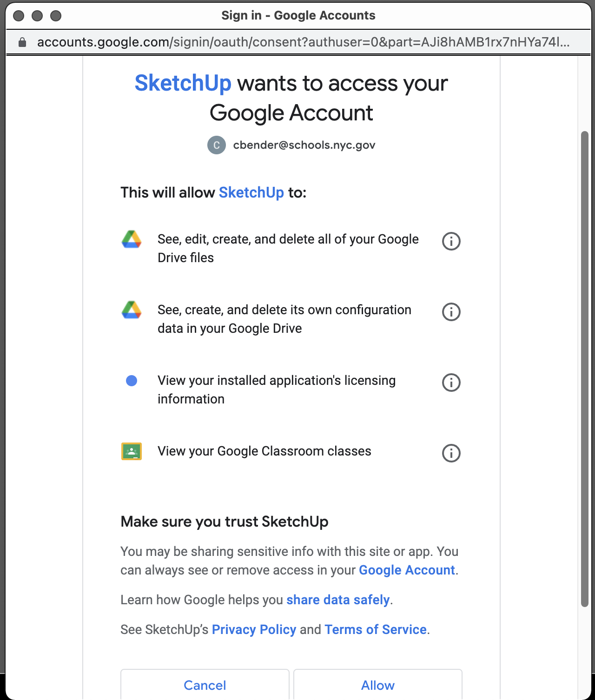
Task: Open the Terms of Service link
Action: point(376,630)
